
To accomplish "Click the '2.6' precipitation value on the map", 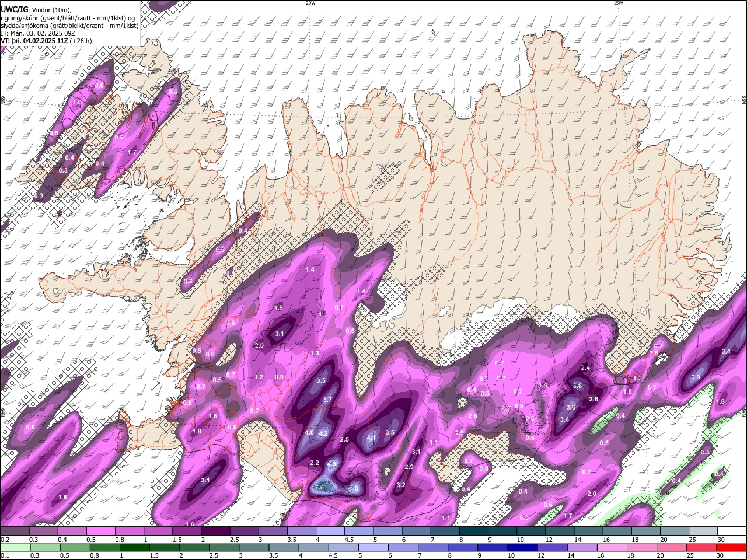I will [594, 399].
